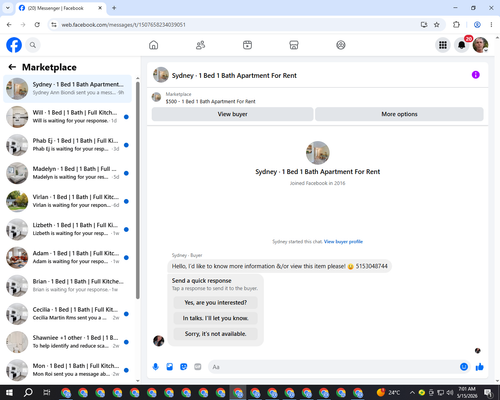Viewport: 500px width, 400px height.
Task: Open View buyer profile link
Action: coord(343,242)
